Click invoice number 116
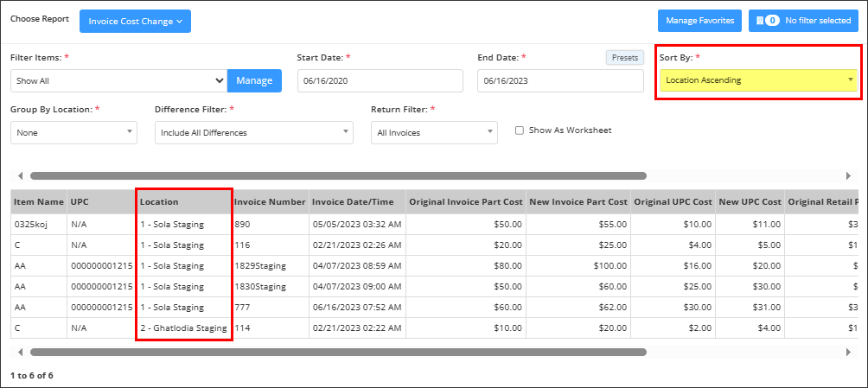Image resolution: width=868 pixels, height=388 pixels. pyautogui.click(x=241, y=245)
